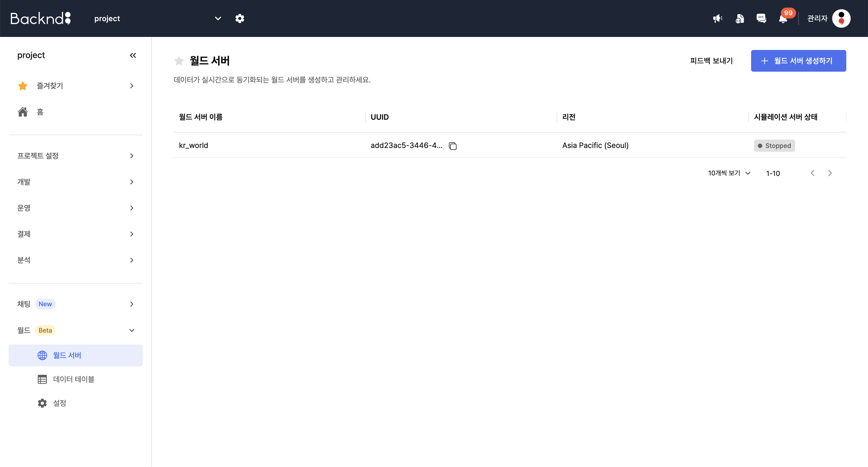Click the project dropdown arrow
The image size is (868, 467).
point(217,18)
